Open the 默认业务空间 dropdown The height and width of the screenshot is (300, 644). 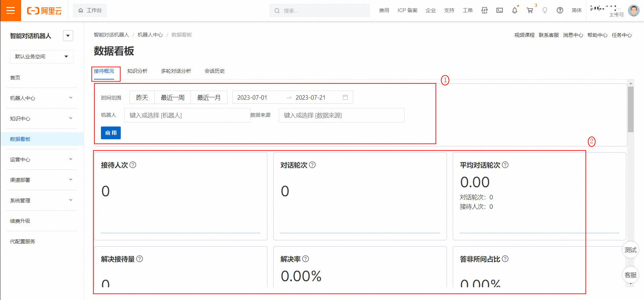[42, 56]
